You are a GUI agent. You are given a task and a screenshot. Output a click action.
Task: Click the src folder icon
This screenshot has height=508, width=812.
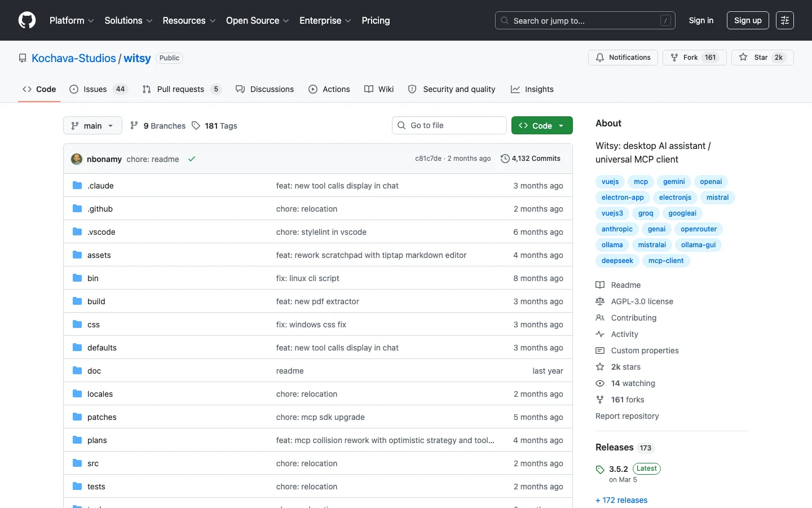pyautogui.click(x=77, y=463)
